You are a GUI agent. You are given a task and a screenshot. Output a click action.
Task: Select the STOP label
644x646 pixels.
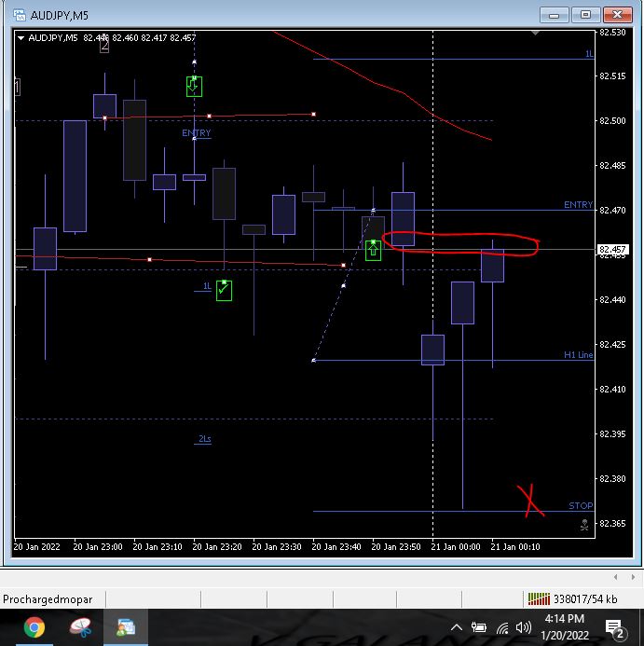click(x=581, y=505)
